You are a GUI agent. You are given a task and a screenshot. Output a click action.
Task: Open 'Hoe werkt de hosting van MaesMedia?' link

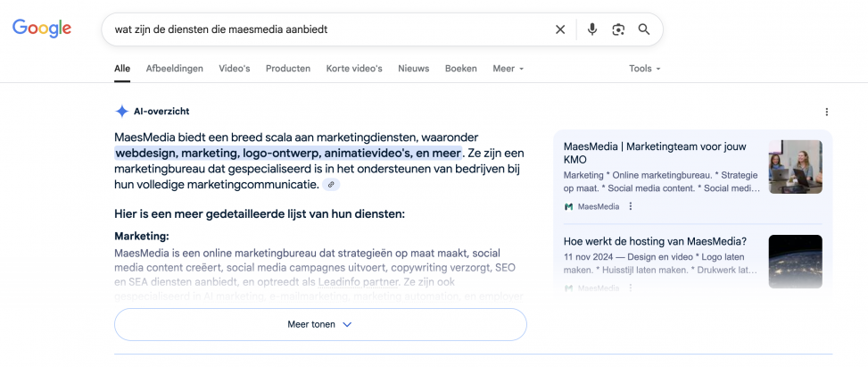coord(655,241)
